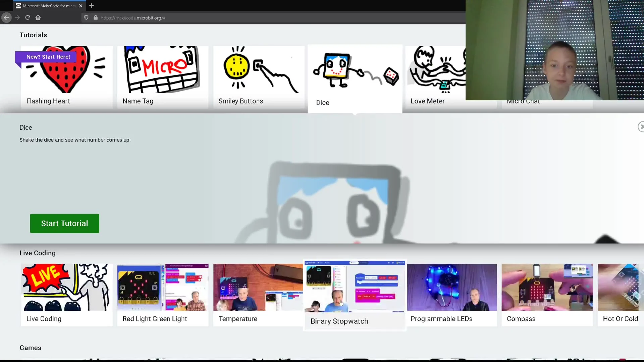Click the Games section heading

pos(31,348)
